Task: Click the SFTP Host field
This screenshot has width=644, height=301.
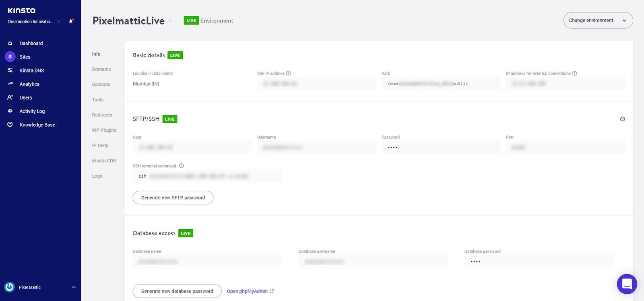Action: pos(192,147)
